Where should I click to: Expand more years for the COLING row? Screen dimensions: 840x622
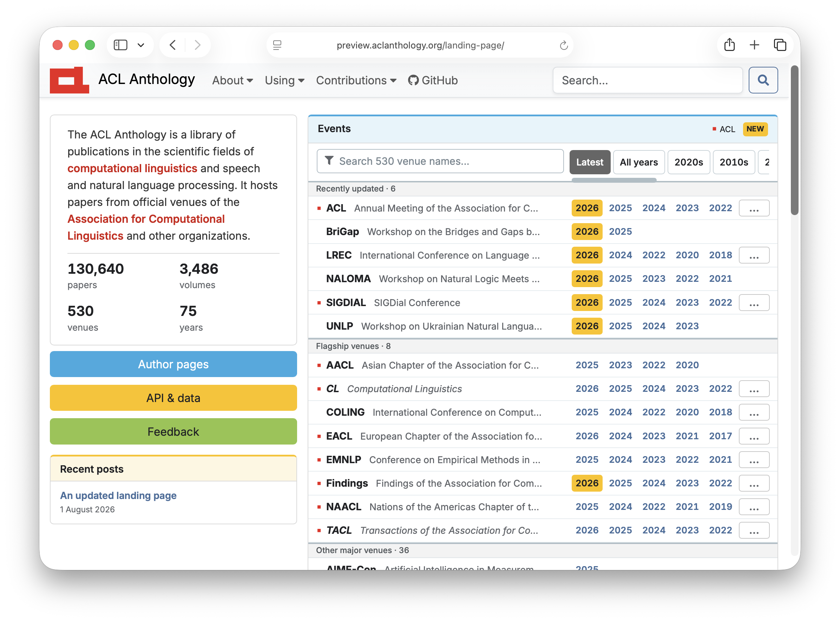point(754,412)
